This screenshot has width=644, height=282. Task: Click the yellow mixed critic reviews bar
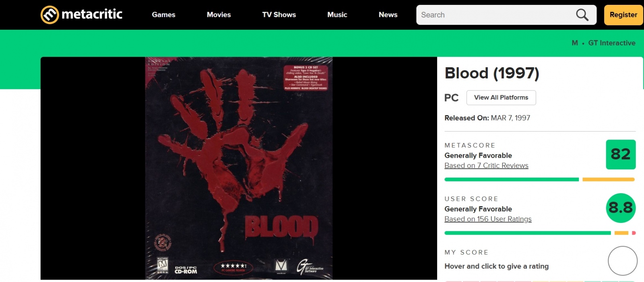pos(609,179)
